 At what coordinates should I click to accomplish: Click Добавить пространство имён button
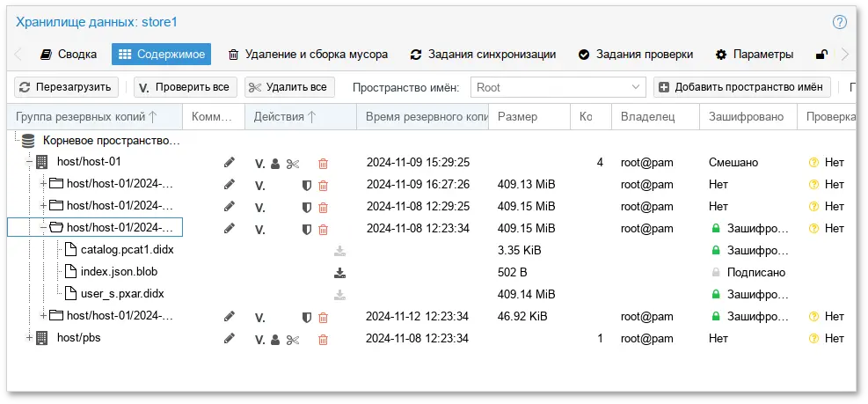coord(741,87)
